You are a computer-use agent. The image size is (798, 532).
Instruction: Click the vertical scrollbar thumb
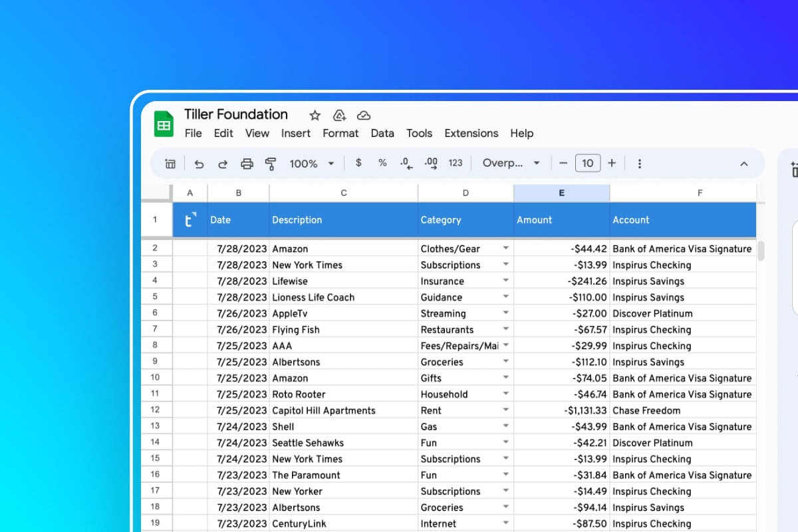coord(761,251)
